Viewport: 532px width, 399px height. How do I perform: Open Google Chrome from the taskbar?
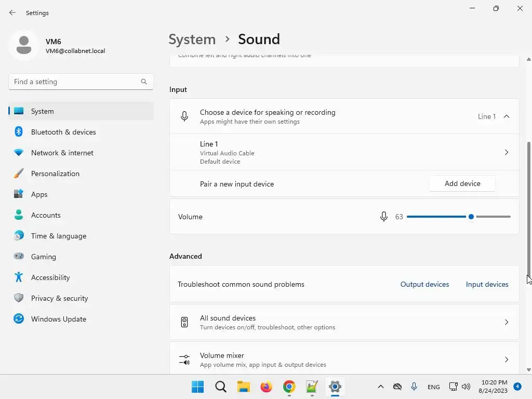(x=289, y=387)
